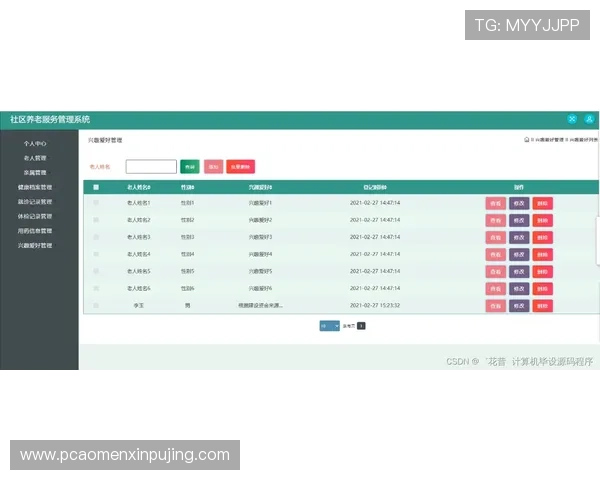Toggle the select-all checkbox in the table header
This screenshot has height=480, width=600.
[96, 187]
